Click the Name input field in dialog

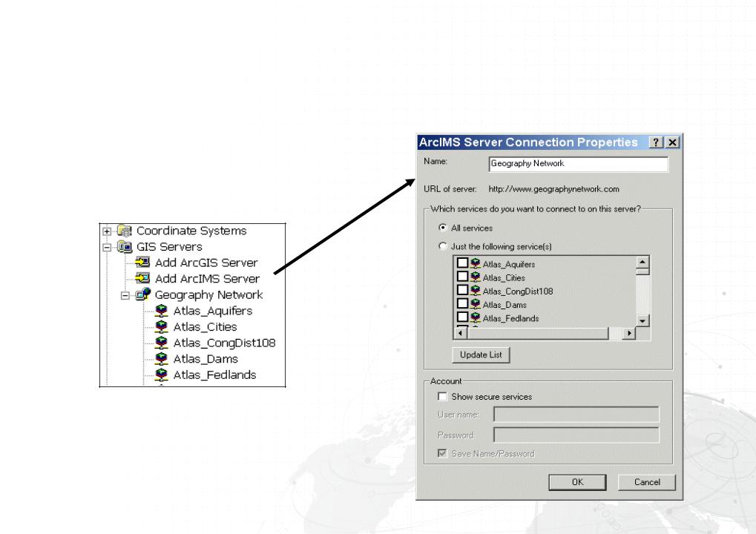[x=579, y=164]
